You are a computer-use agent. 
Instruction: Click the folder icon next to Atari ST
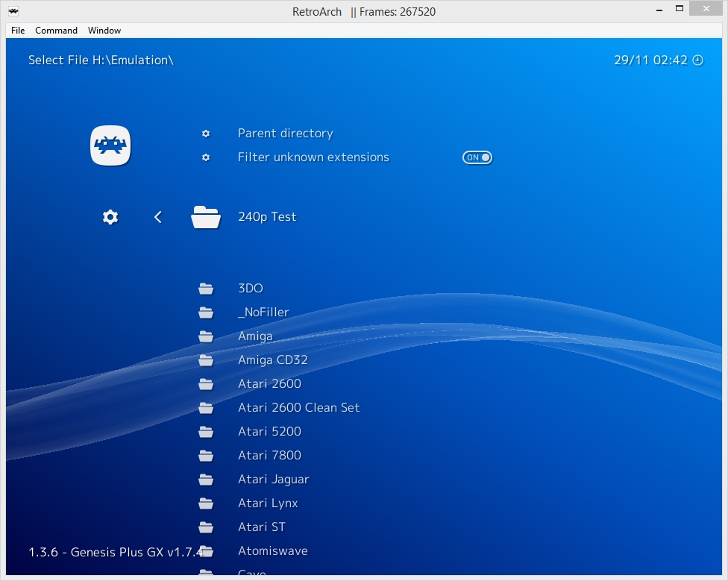point(206,527)
